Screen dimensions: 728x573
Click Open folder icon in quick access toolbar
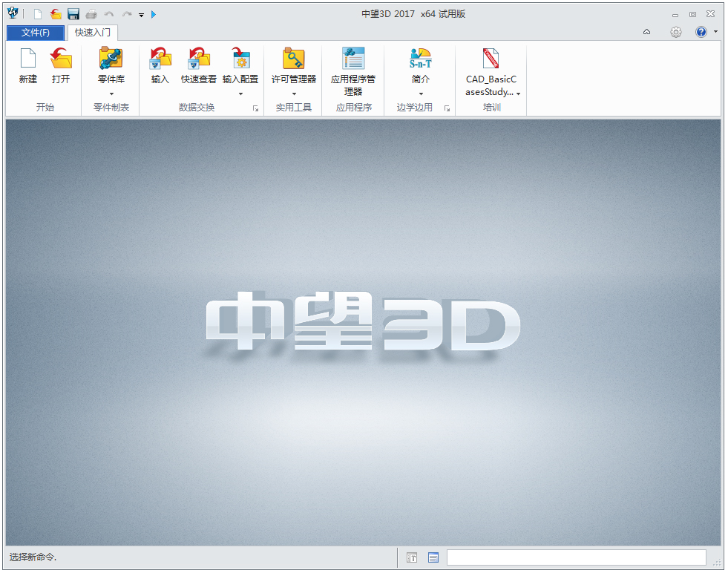56,14
